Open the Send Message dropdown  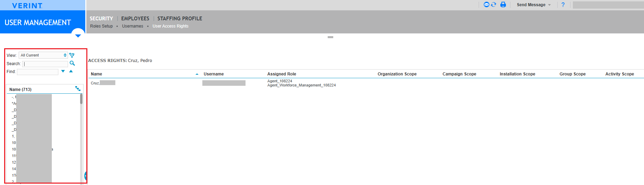[x=534, y=5]
